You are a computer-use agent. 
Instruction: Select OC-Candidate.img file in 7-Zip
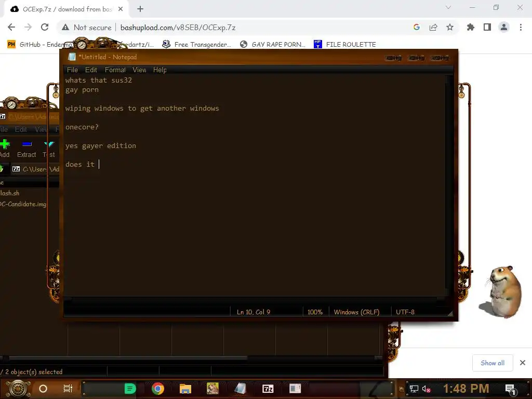(x=23, y=204)
